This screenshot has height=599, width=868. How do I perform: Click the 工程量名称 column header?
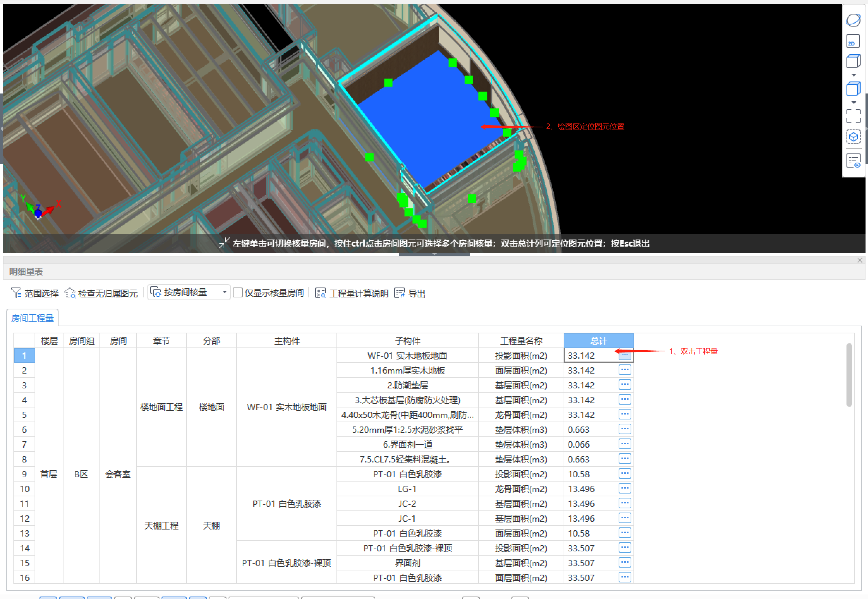click(x=521, y=341)
